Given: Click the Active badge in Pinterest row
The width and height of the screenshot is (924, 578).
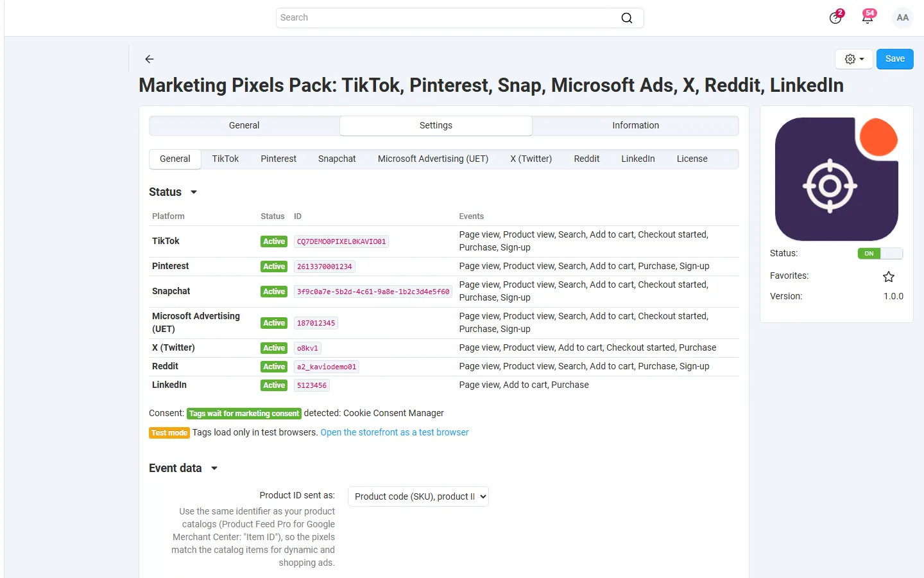Looking at the screenshot, I should pos(274,267).
